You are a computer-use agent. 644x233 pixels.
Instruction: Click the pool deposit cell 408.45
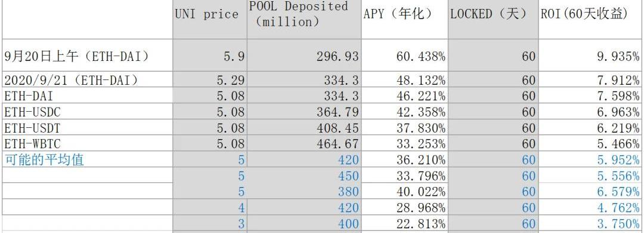coord(304,128)
